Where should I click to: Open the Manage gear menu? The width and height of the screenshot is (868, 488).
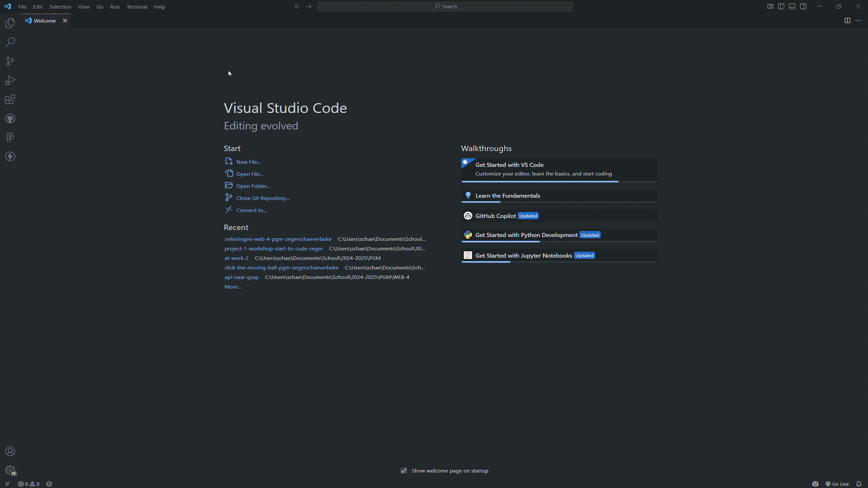[x=10, y=470]
